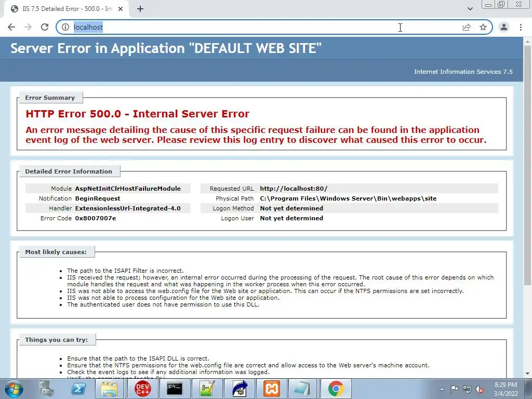
Task: View site information icon in address bar
Action: 65,27
